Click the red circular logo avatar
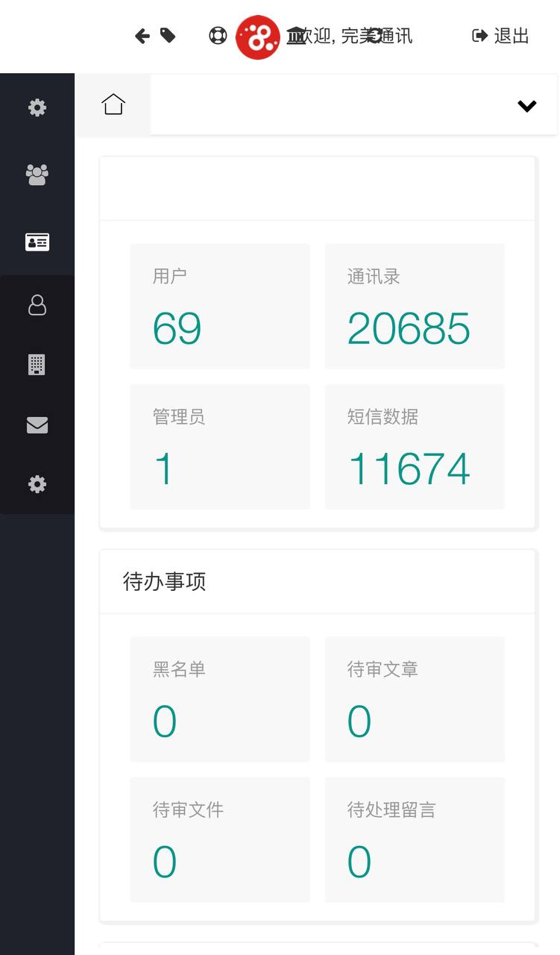The width and height of the screenshot is (560, 955). [x=257, y=37]
